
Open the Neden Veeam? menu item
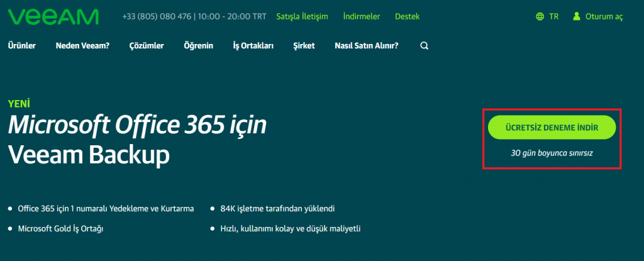pos(82,46)
